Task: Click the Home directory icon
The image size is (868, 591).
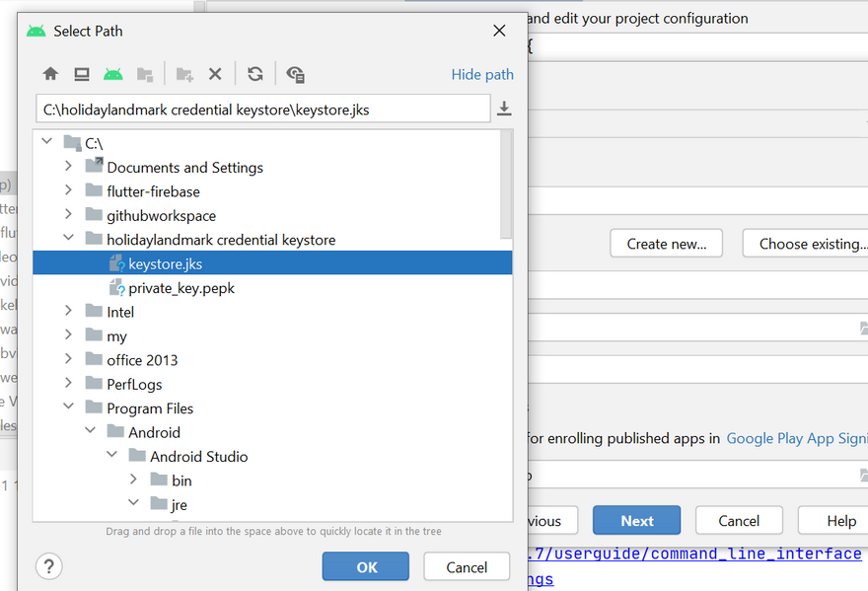Action: tap(50, 74)
